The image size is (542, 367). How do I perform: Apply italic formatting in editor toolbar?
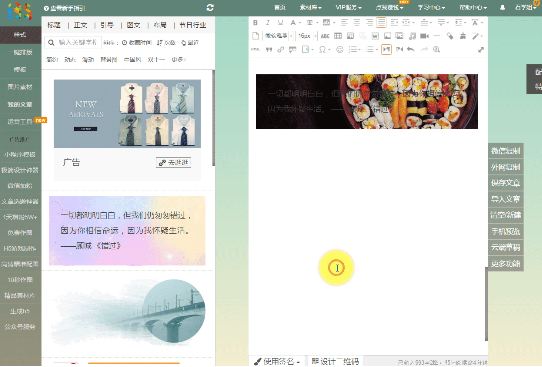[268, 23]
